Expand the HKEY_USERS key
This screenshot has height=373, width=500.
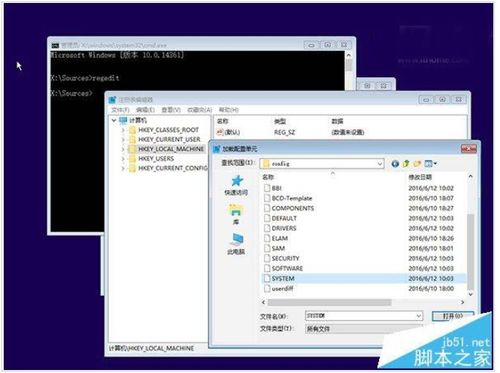(123, 159)
